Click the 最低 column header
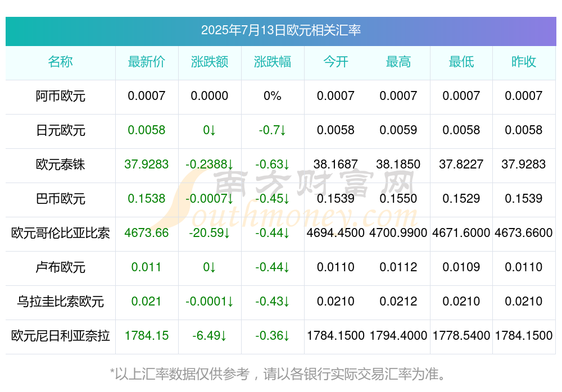This screenshot has width=562, height=392. point(461,62)
